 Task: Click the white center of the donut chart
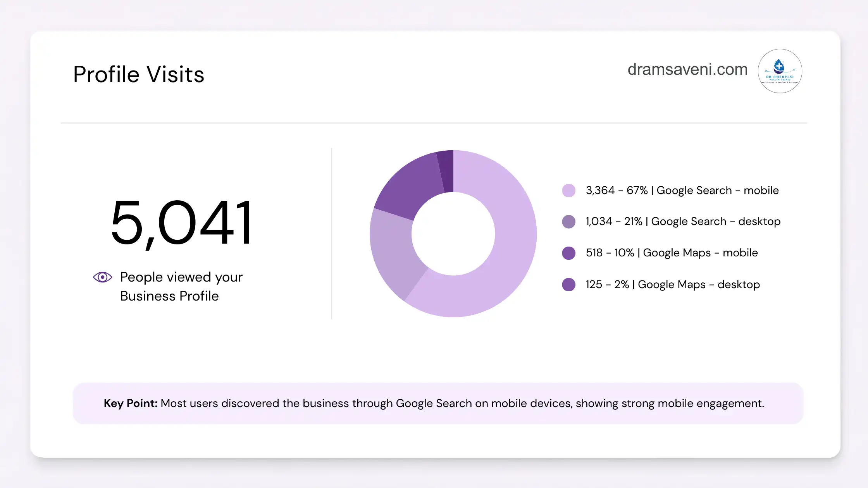point(453,234)
